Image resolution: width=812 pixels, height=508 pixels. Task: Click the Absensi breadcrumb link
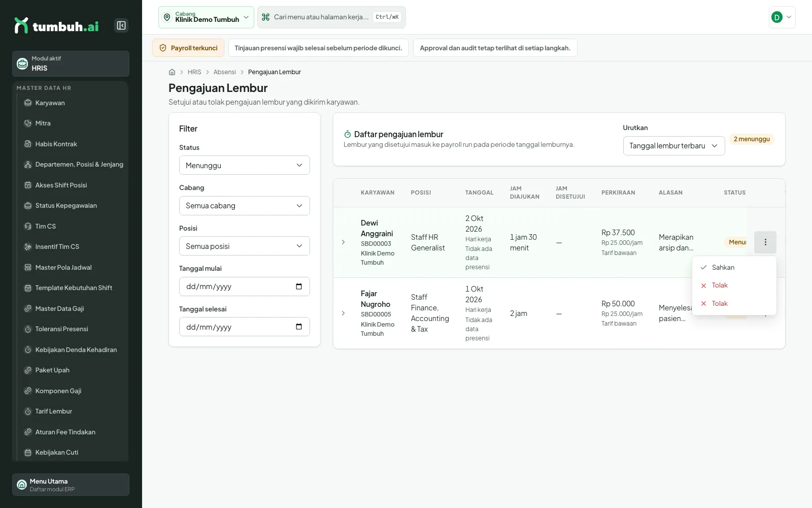225,72
